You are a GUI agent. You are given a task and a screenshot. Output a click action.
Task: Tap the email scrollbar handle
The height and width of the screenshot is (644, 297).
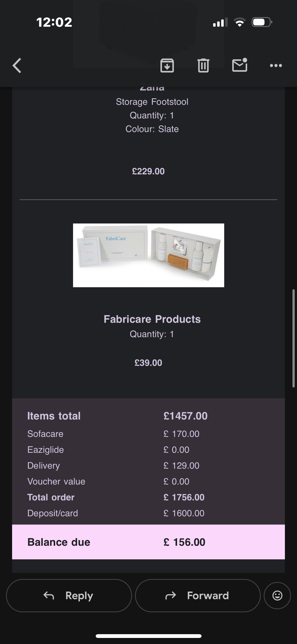point(293,338)
